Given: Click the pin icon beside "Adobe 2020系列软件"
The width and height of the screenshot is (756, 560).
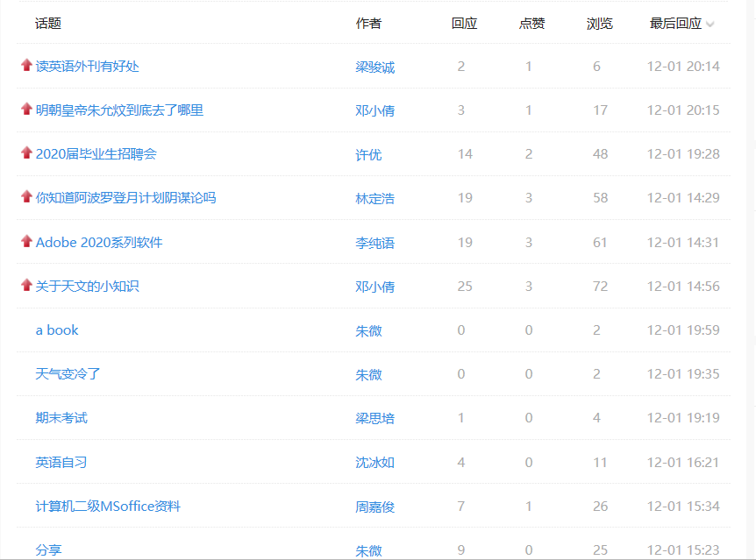Looking at the screenshot, I should click(x=25, y=242).
